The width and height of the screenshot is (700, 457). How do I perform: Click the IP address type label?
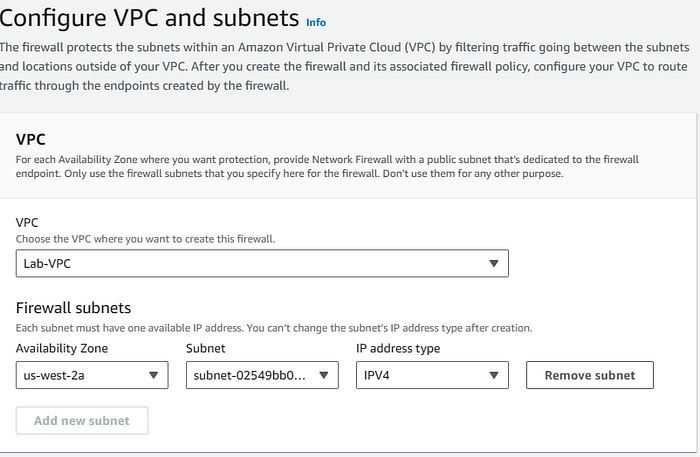[x=398, y=348]
